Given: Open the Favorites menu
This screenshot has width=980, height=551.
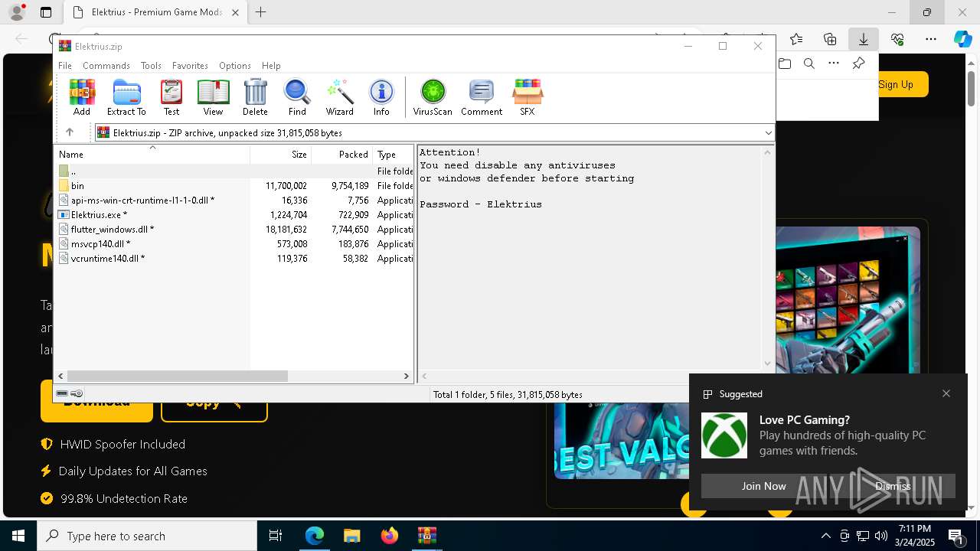Looking at the screenshot, I should [190, 66].
